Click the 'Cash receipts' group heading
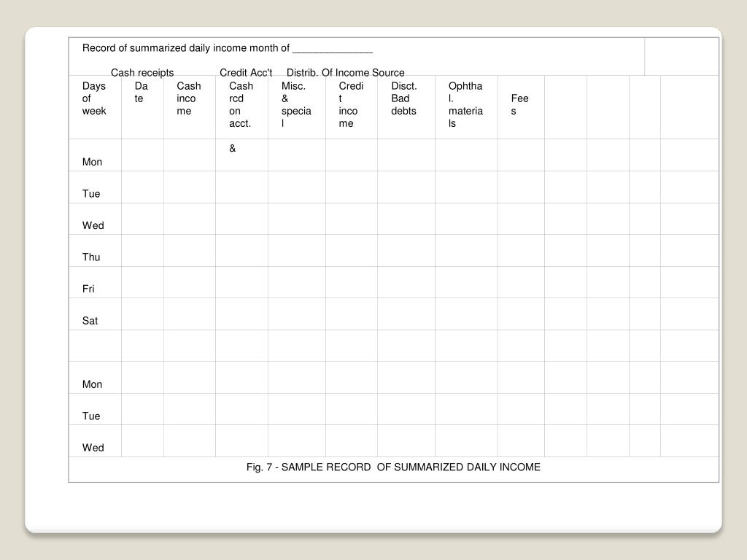 [142, 72]
